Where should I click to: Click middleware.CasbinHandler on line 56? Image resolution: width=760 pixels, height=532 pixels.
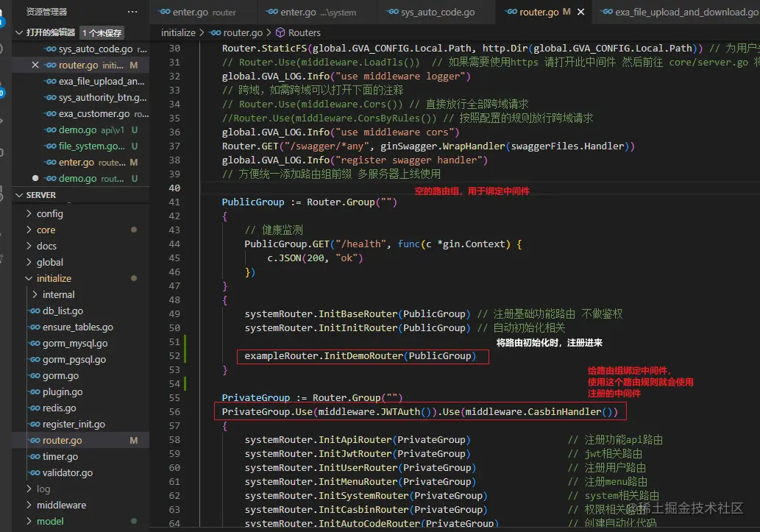[533, 411]
